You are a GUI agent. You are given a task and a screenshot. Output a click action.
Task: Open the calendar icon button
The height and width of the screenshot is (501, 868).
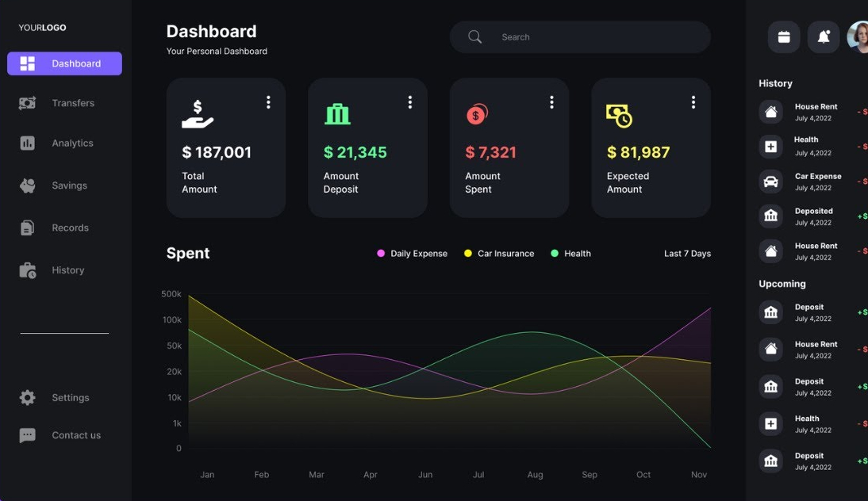tap(783, 37)
